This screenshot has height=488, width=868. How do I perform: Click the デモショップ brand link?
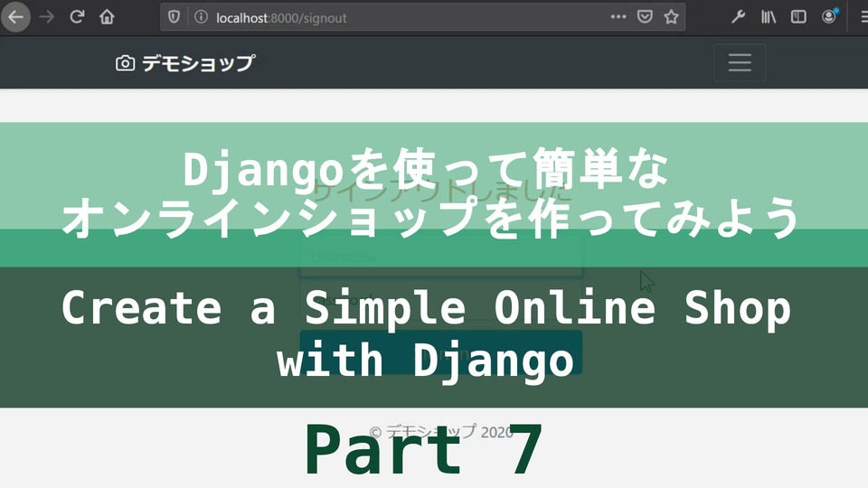click(186, 63)
